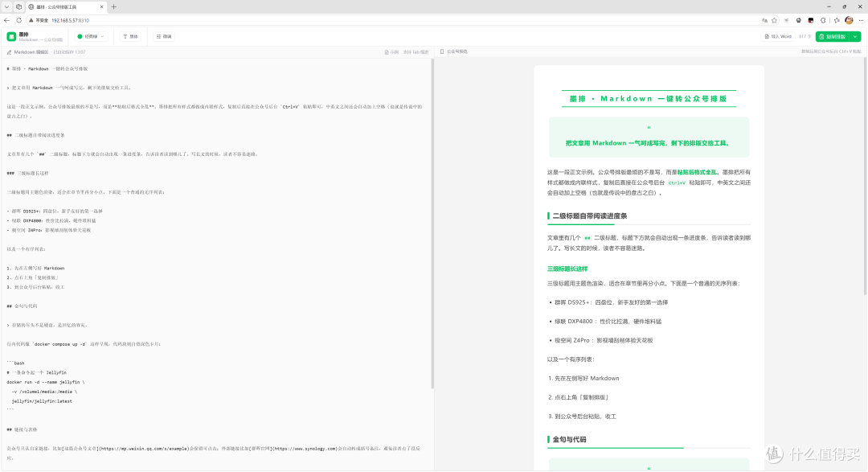Viewport: 868px width, 472px height.
Task: Click preview heading '金句与代码'
Action: click(569, 439)
